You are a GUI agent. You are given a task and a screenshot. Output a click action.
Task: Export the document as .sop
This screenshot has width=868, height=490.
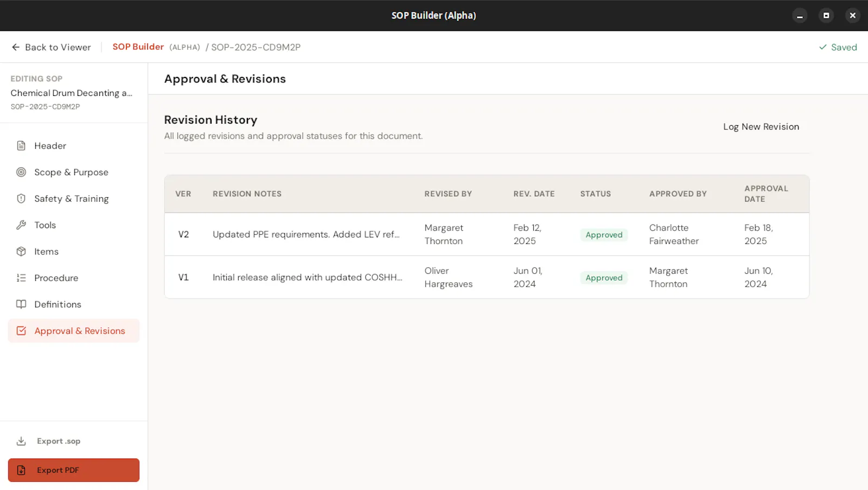point(74,441)
